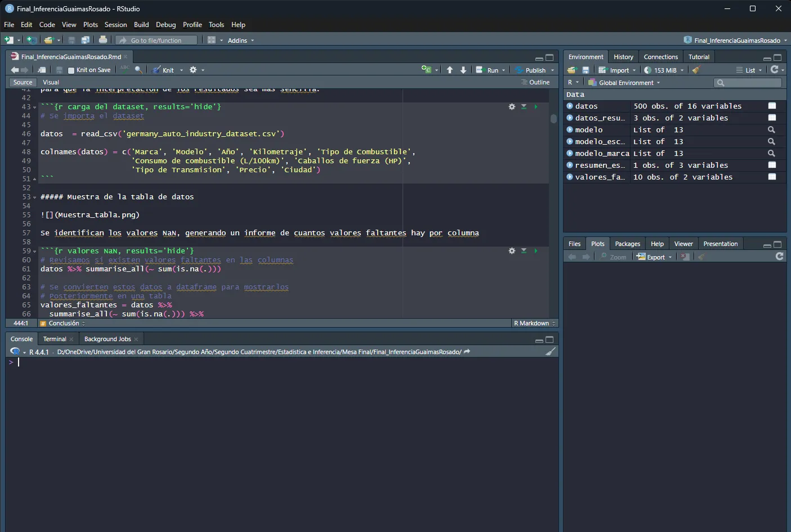The image size is (791, 532).
Task: Clear environment objects with broom icon
Action: pyautogui.click(x=696, y=70)
